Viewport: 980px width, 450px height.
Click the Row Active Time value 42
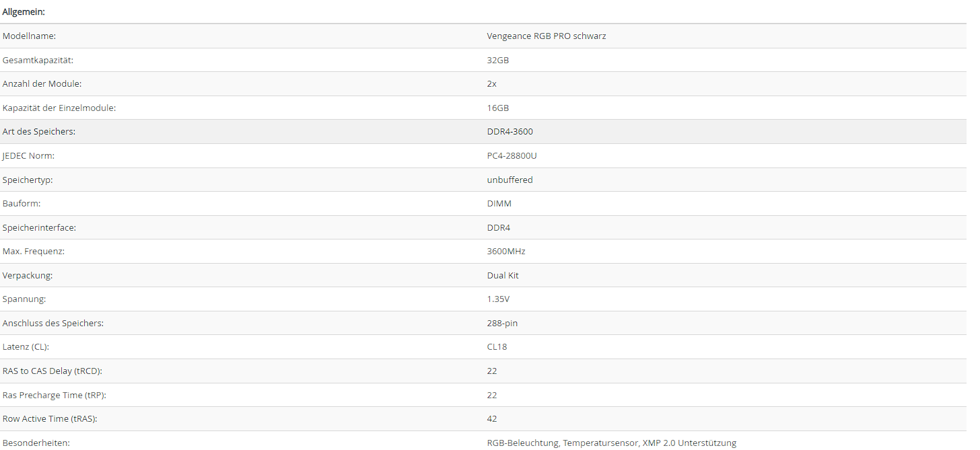(491, 418)
